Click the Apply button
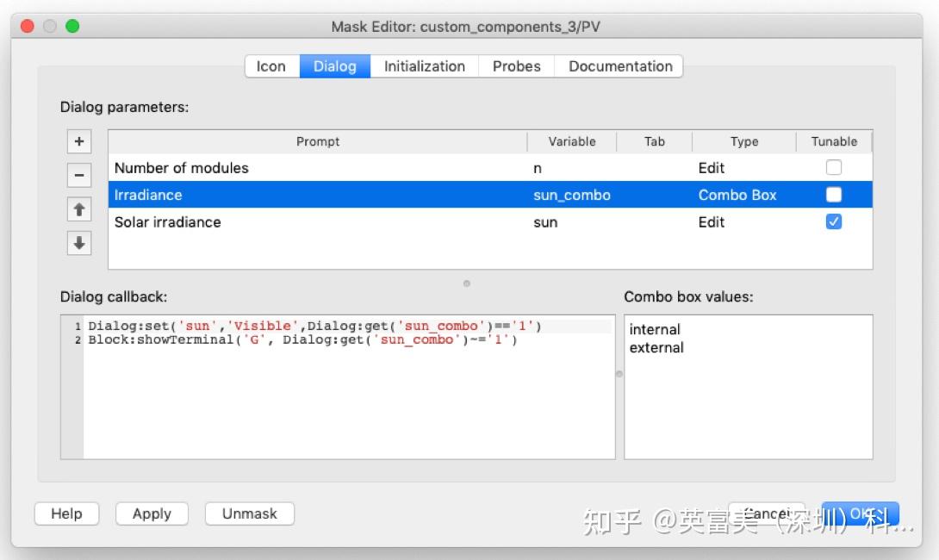This screenshot has height=560, width=939. 152,513
